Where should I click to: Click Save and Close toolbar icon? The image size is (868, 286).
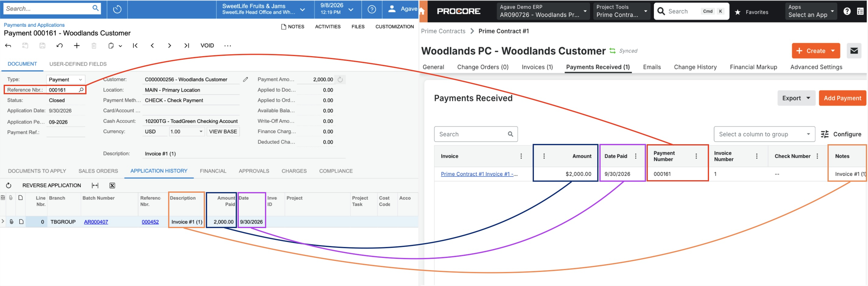click(25, 45)
